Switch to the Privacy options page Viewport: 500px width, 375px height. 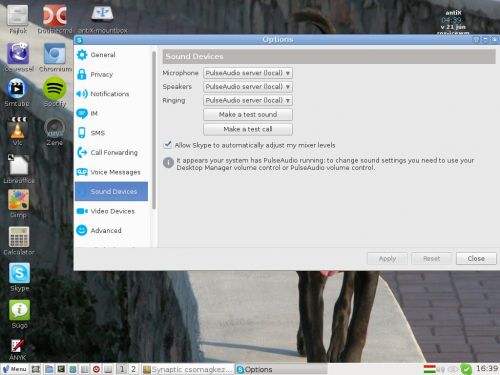point(111,74)
